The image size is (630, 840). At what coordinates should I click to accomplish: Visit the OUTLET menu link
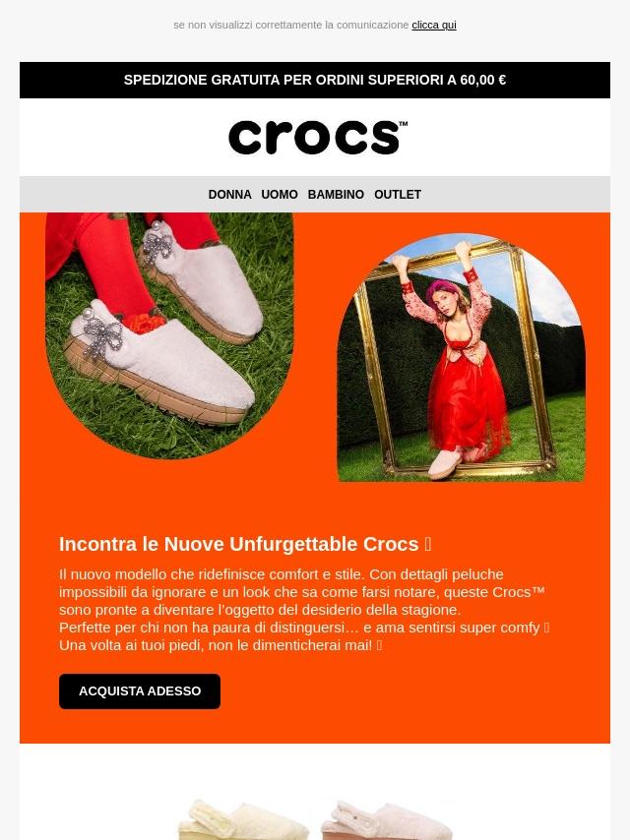coord(398,195)
